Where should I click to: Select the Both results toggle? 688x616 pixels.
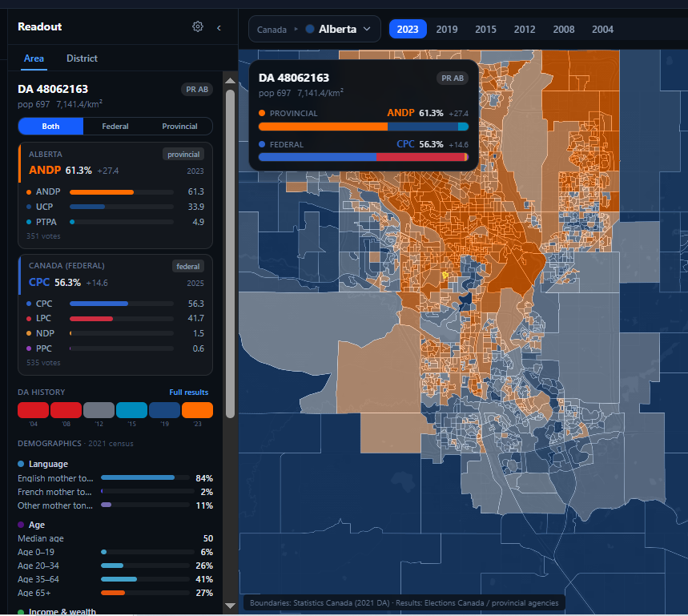[x=50, y=127]
